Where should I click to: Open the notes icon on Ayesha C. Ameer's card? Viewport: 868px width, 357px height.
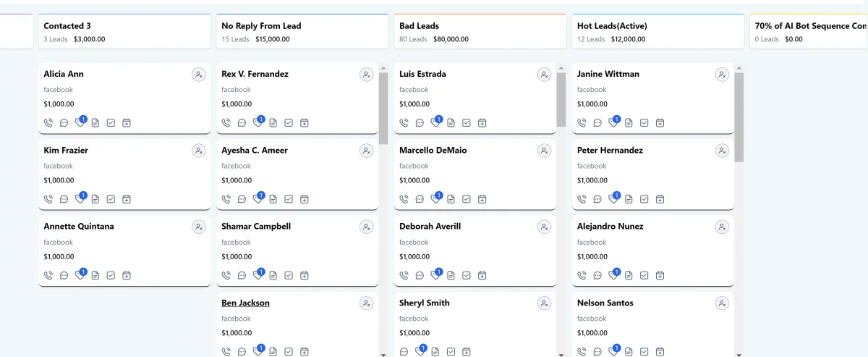coord(273,199)
